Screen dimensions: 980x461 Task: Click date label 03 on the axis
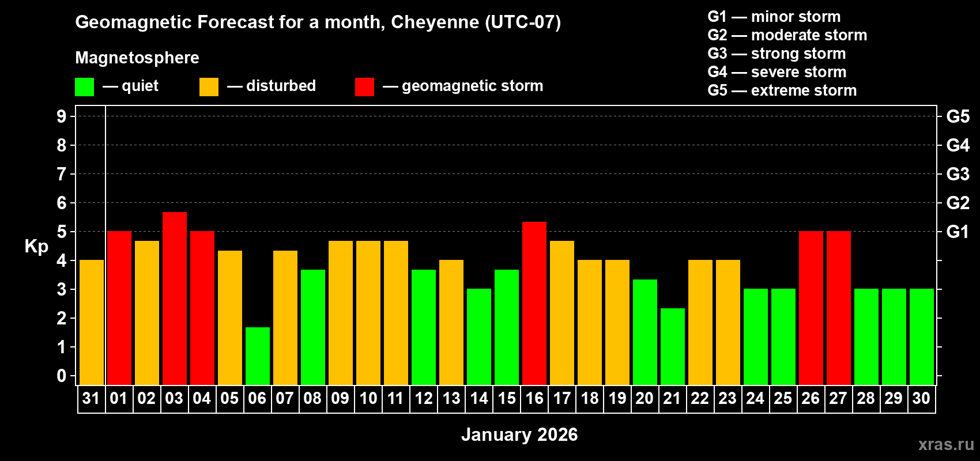click(174, 398)
